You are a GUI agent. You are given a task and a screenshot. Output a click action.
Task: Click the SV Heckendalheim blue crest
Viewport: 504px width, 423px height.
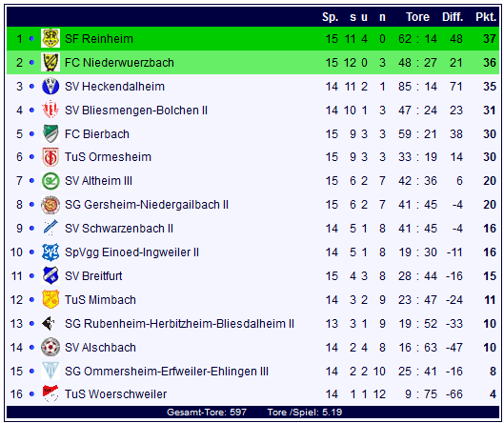pos(50,86)
